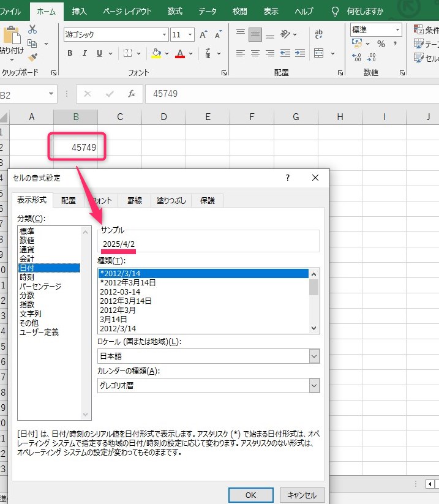This screenshot has height=504, width=439.
Task: Click the percent style icon
Action: [x=381, y=43]
